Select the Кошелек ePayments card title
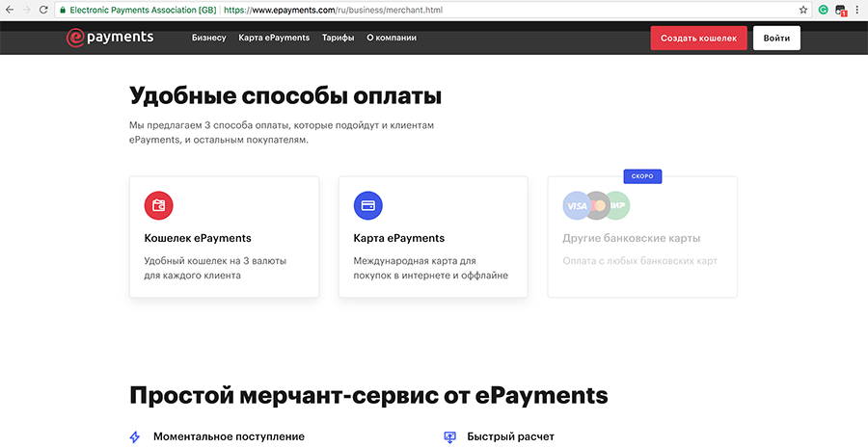This screenshot has height=448, width=868. pyautogui.click(x=198, y=238)
